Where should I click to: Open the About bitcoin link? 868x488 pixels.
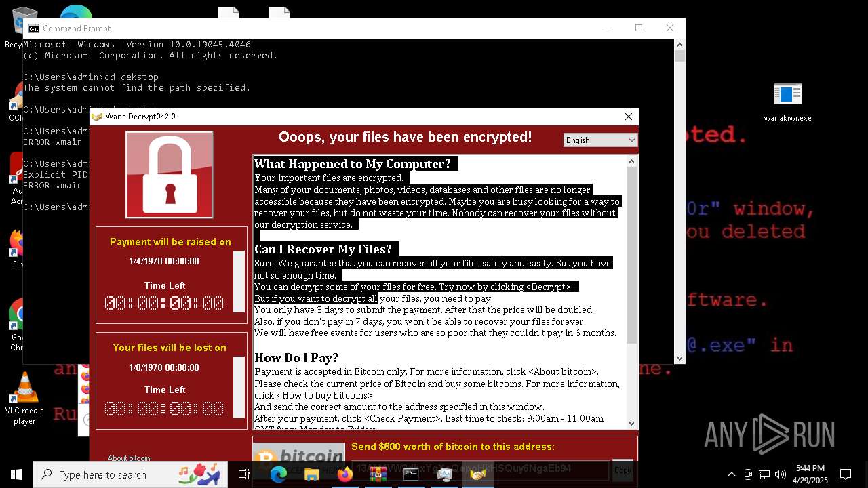click(129, 458)
